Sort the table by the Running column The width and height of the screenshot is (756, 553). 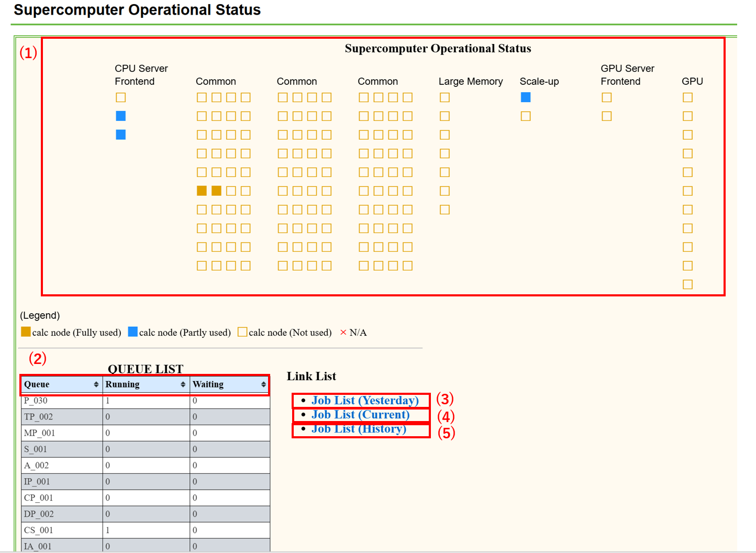(x=146, y=384)
